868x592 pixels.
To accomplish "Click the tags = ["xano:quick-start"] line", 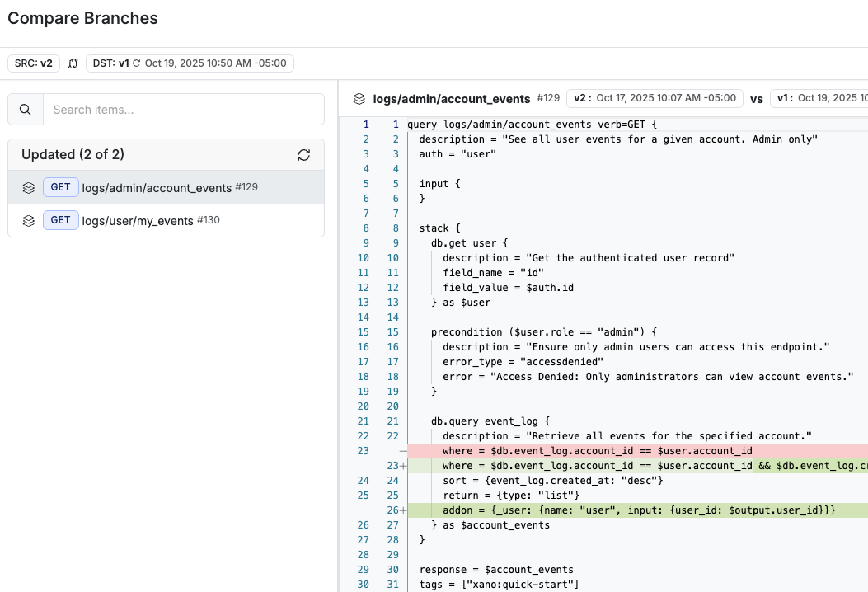I will [x=500, y=585].
